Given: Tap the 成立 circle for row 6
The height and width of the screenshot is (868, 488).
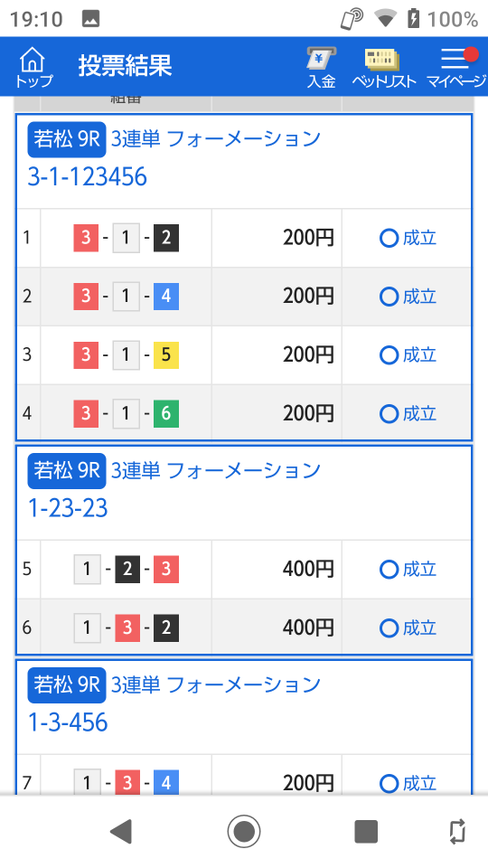Looking at the screenshot, I should (389, 627).
